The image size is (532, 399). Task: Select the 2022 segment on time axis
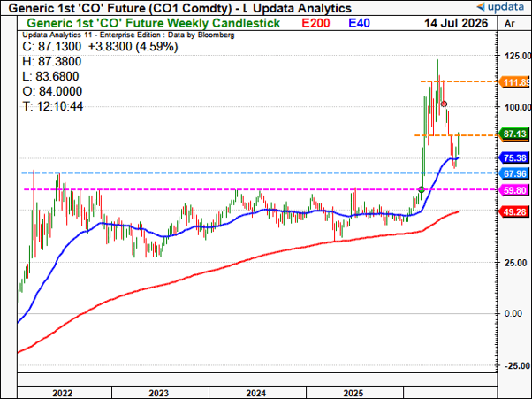point(65,392)
